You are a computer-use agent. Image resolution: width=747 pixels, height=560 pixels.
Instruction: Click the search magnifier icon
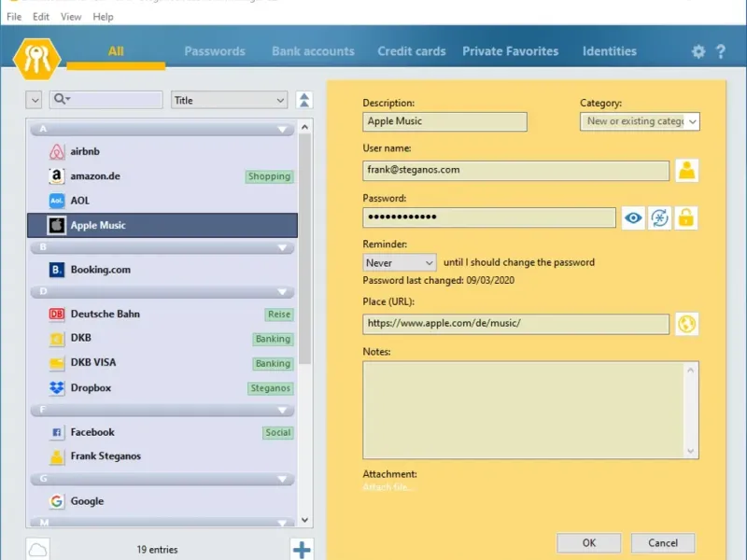[62, 99]
